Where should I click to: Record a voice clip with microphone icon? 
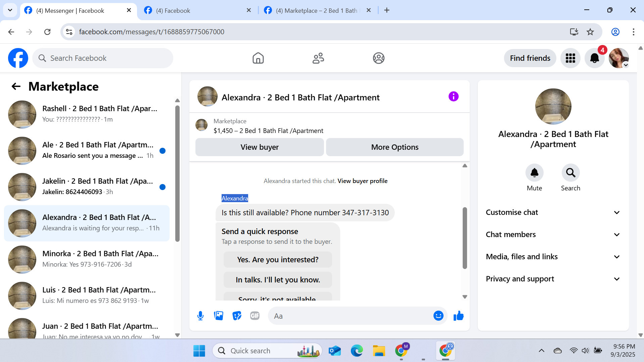click(200, 316)
